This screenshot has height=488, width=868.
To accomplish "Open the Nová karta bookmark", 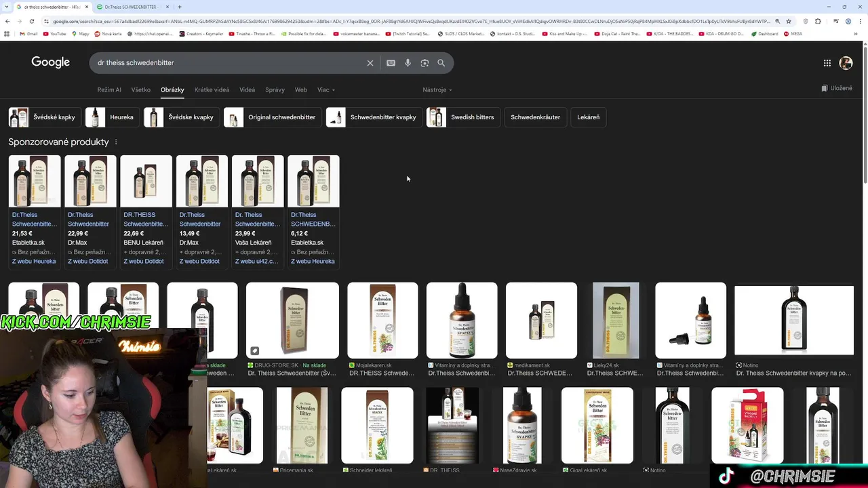I will (x=107, y=34).
